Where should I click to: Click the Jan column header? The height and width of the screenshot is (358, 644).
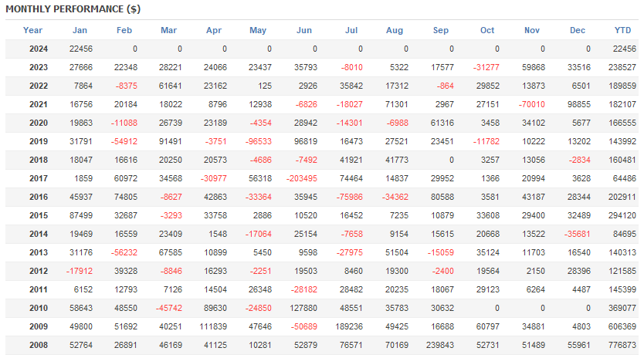[x=80, y=30]
